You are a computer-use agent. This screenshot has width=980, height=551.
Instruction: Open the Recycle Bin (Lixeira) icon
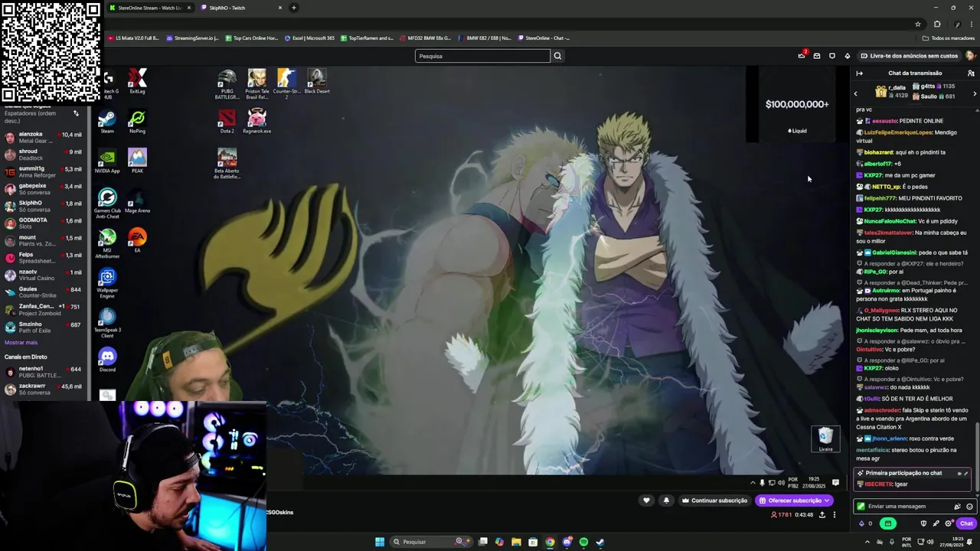coord(825,439)
